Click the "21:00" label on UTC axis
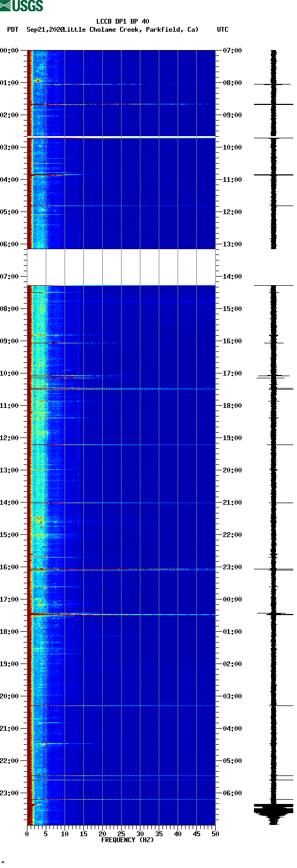Screen dimensions: 297x868 [x=232, y=503]
